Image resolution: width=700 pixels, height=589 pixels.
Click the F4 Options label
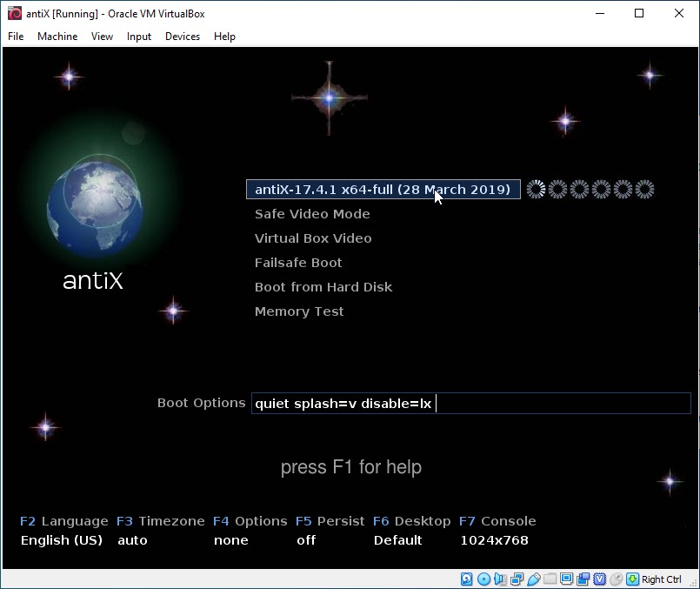click(x=250, y=521)
